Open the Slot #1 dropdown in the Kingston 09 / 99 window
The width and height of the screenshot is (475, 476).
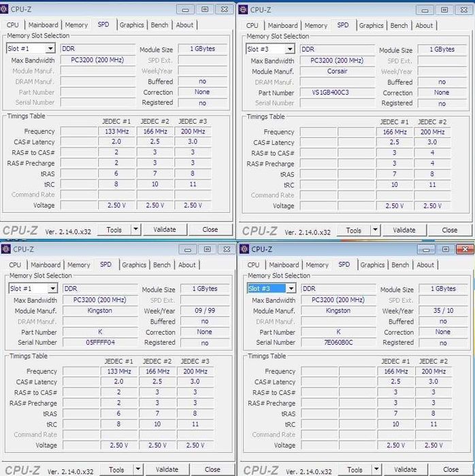click(x=53, y=288)
